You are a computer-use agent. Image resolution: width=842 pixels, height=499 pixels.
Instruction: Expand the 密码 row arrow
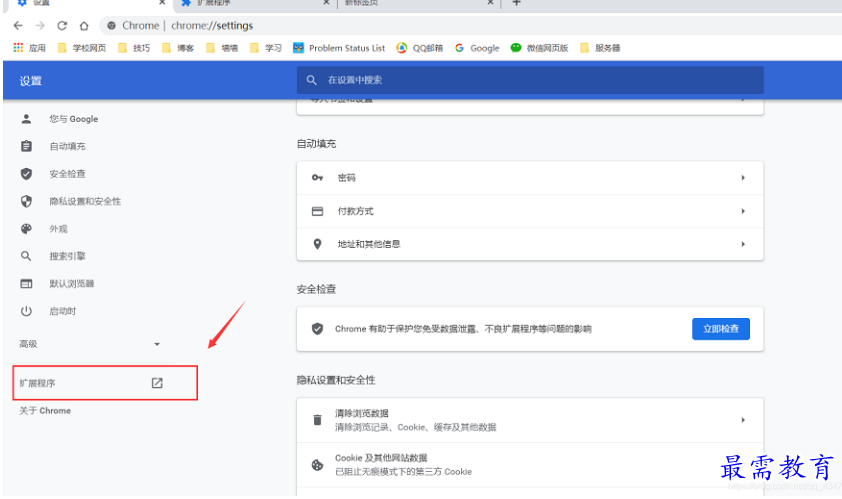pos(743,178)
